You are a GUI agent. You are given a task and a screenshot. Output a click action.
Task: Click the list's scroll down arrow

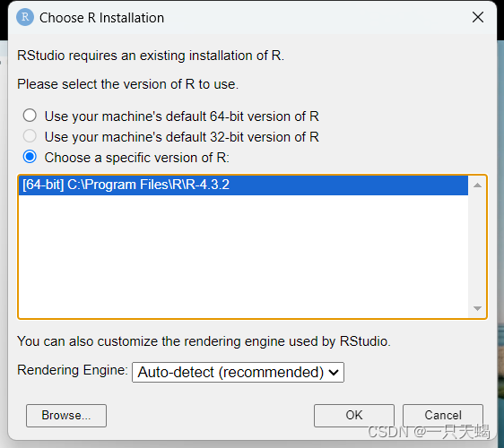pos(477,308)
